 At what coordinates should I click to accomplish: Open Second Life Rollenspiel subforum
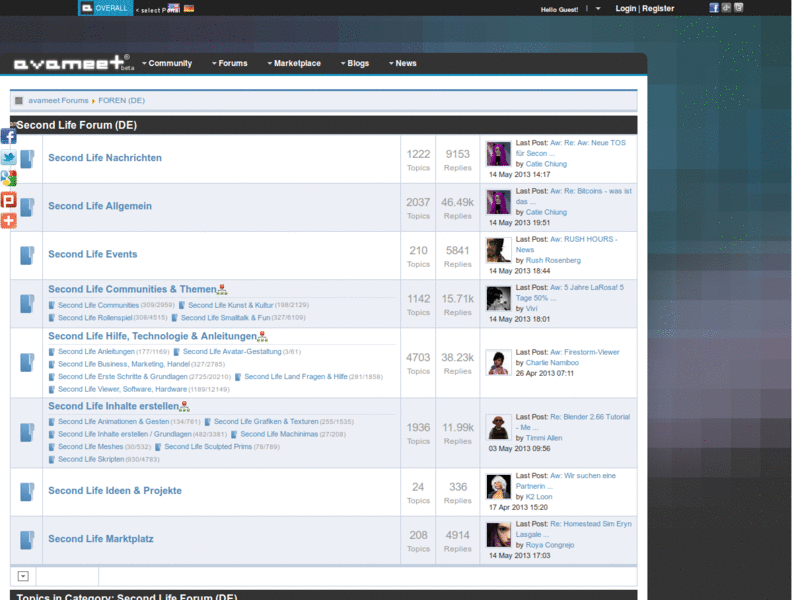[x=95, y=317]
